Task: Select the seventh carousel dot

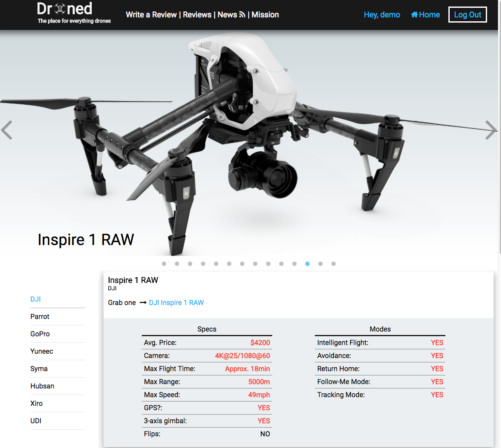Action: coord(242,264)
